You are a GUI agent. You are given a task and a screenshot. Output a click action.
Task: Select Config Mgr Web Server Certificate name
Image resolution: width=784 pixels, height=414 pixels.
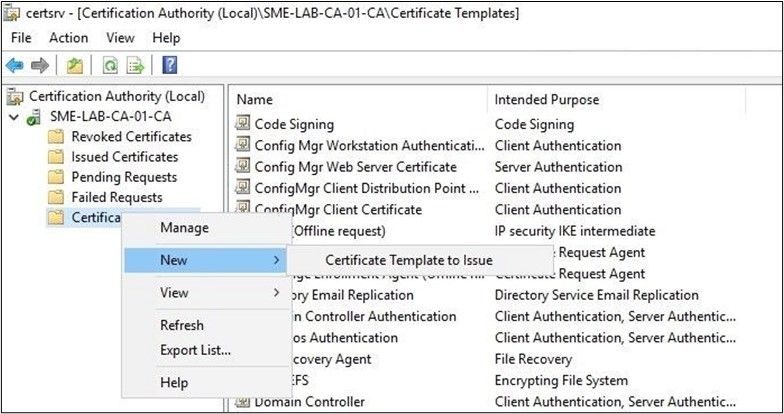[x=356, y=166]
